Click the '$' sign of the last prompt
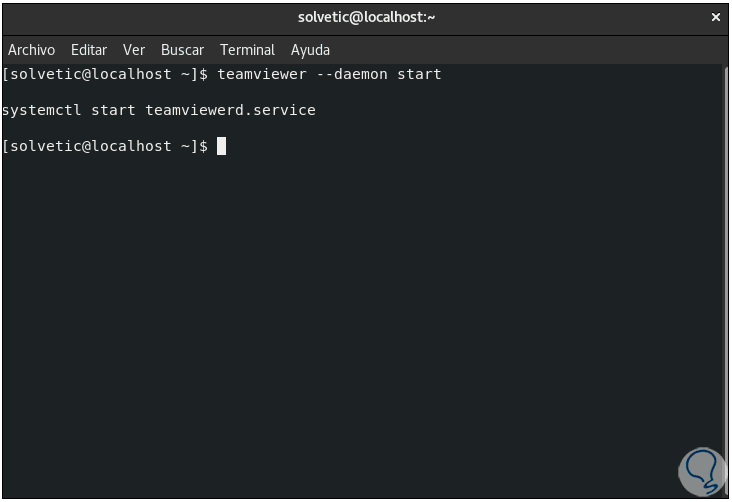 (204, 146)
